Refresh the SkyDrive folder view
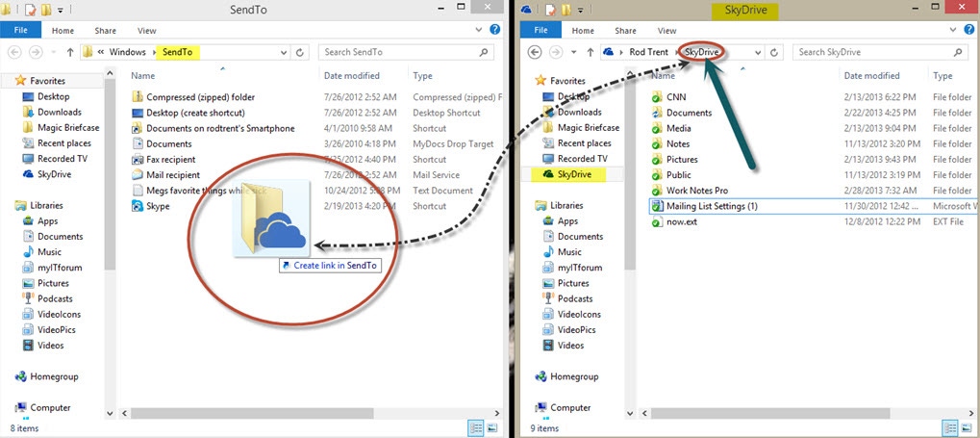980x438 pixels. tap(774, 53)
